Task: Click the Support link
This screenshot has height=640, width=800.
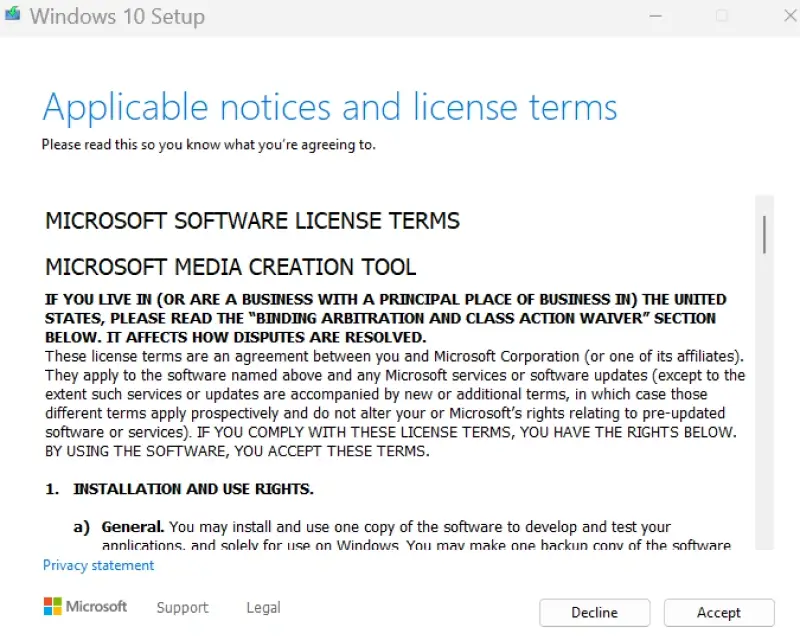Action: [x=182, y=607]
